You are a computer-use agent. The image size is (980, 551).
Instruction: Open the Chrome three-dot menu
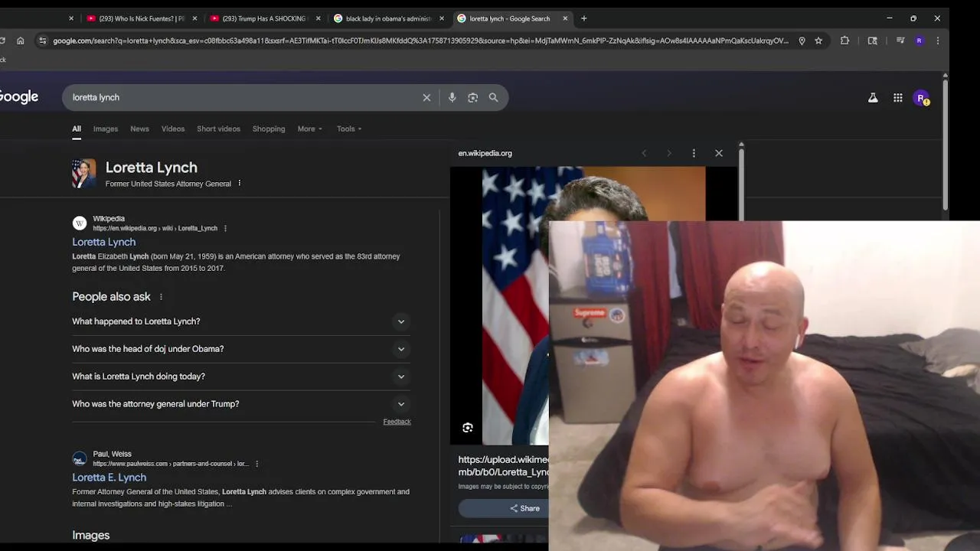click(x=938, y=41)
